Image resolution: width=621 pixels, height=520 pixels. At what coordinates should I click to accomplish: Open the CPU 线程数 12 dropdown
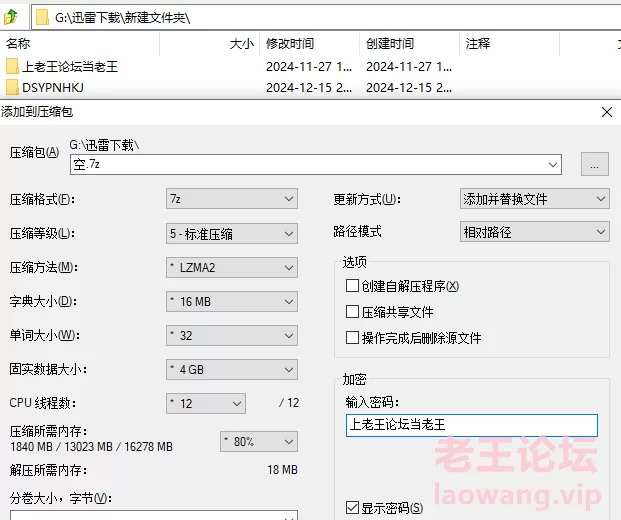click(206, 404)
